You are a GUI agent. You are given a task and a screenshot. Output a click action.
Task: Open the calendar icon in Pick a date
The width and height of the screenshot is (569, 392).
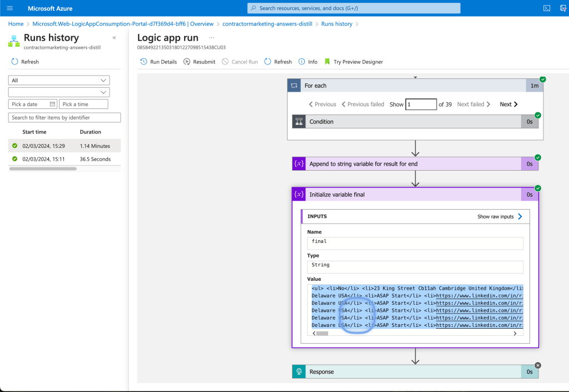coord(52,104)
